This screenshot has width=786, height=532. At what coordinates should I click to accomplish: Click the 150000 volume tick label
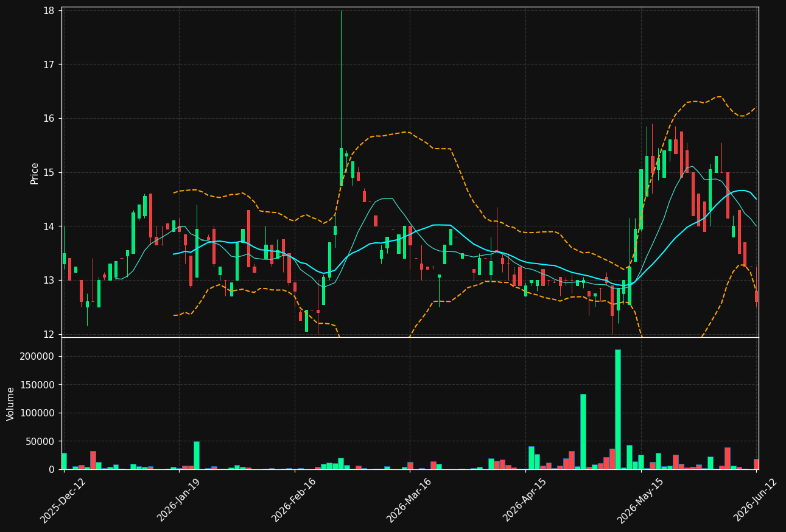click(x=37, y=385)
